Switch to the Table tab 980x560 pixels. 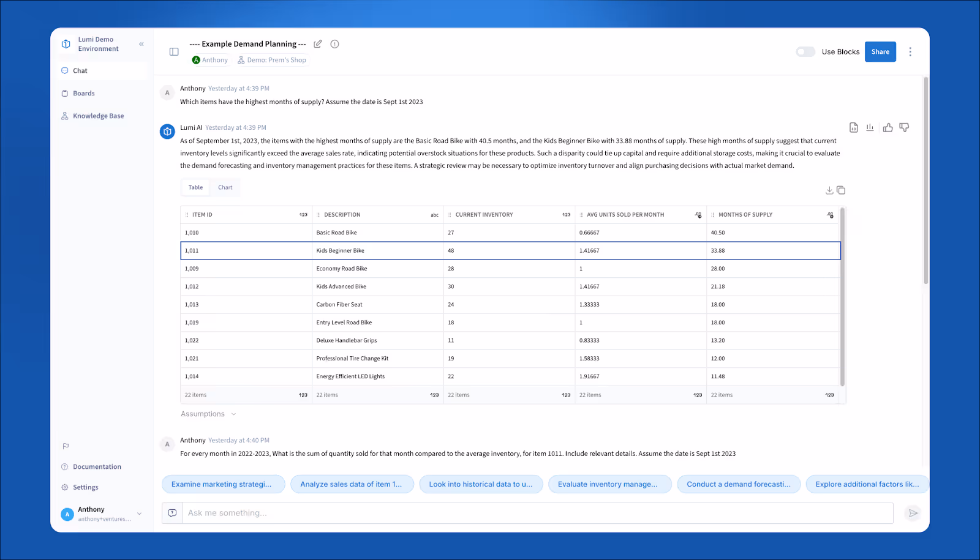[x=195, y=187]
